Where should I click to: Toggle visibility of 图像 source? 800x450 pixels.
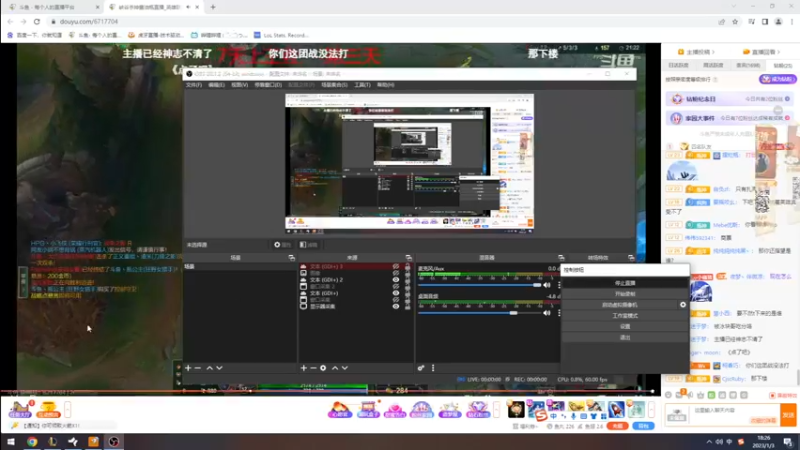(395, 273)
